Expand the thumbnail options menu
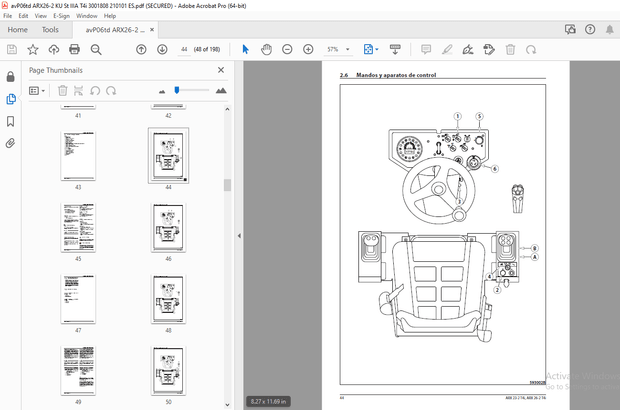Screen dimensions: 620x410 [x=37, y=91]
